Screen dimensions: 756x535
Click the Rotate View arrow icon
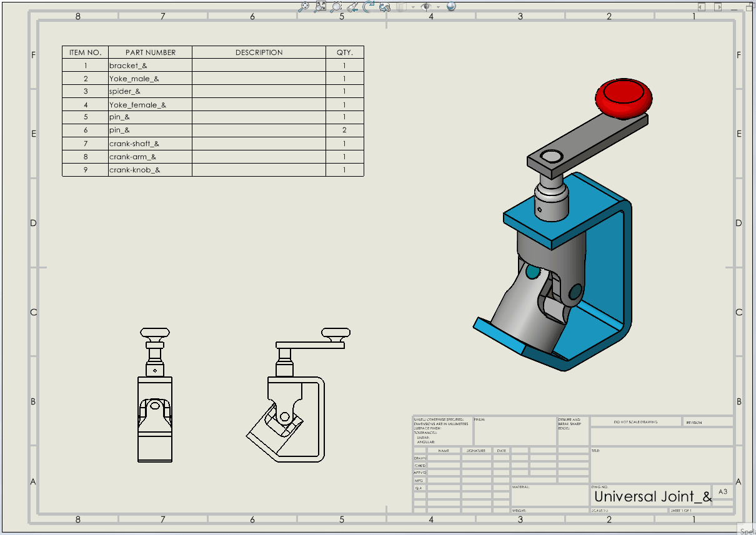point(369,6)
